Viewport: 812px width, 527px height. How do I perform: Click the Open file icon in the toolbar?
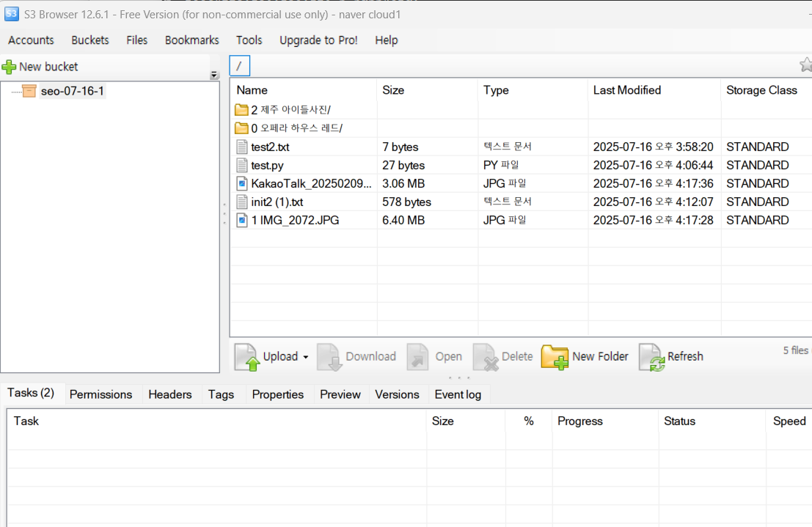tap(418, 357)
